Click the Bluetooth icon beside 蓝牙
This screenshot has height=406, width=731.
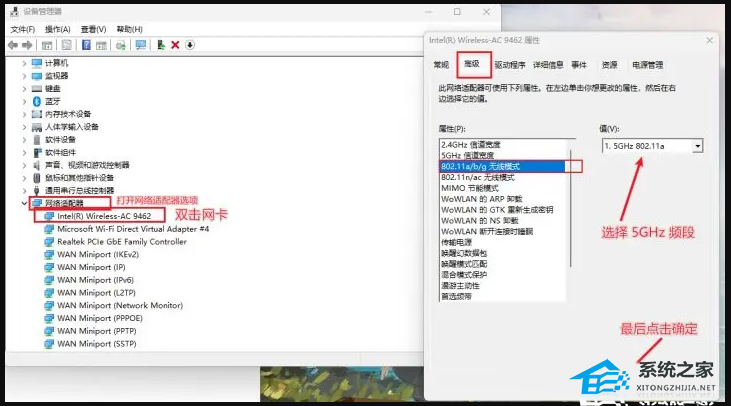(37, 101)
